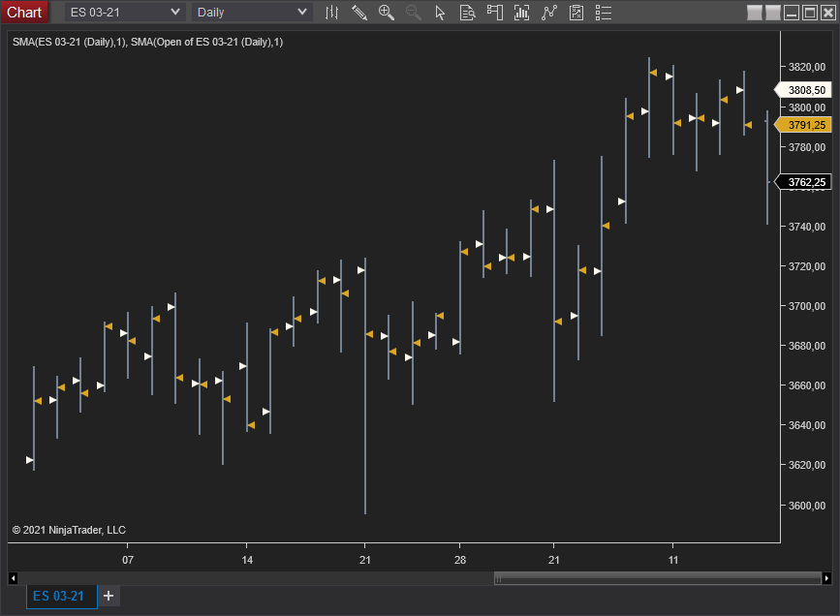Open the bar type chart style icon
Screen dimensions: 840x616
pos(332,13)
